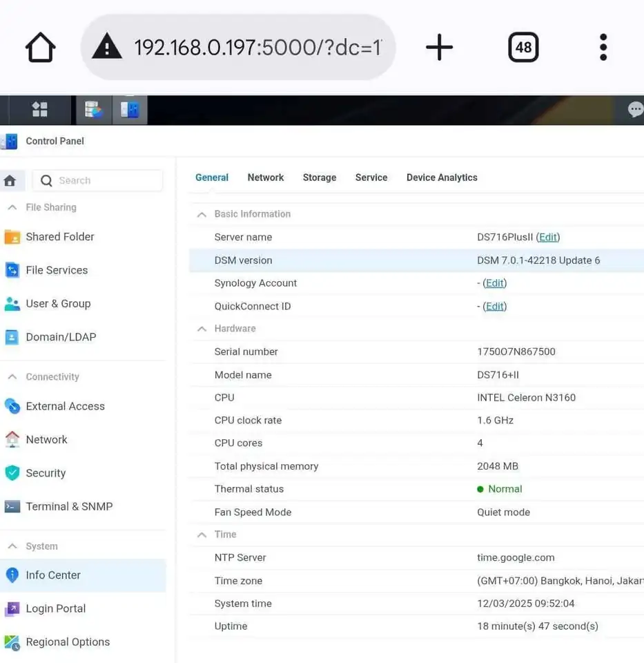Screen dimensions: 644x663
Task: Click INTEL Celeron N3160 value
Action: pos(526,398)
